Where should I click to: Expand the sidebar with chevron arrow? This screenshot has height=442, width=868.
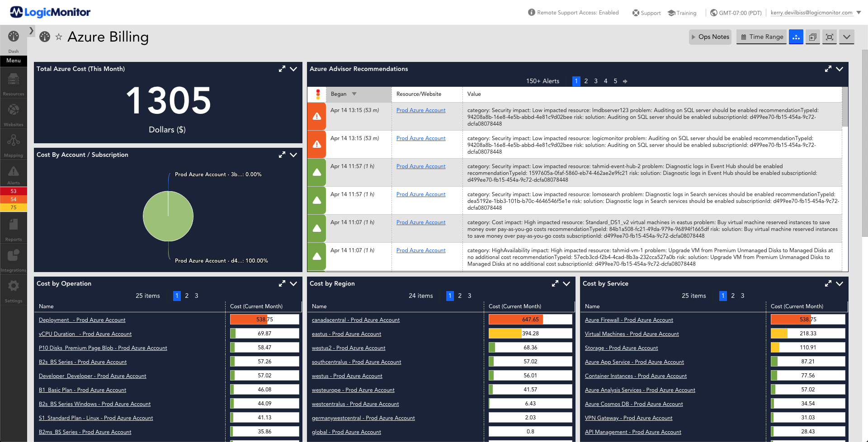(x=31, y=31)
